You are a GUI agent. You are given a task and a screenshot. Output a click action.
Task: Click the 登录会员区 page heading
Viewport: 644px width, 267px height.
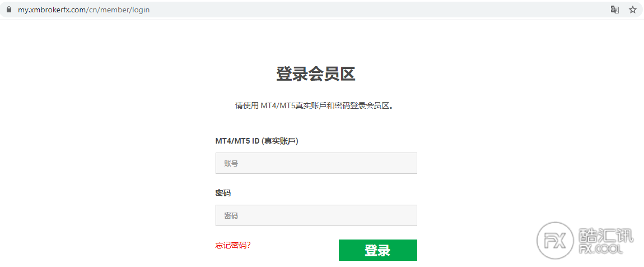316,73
